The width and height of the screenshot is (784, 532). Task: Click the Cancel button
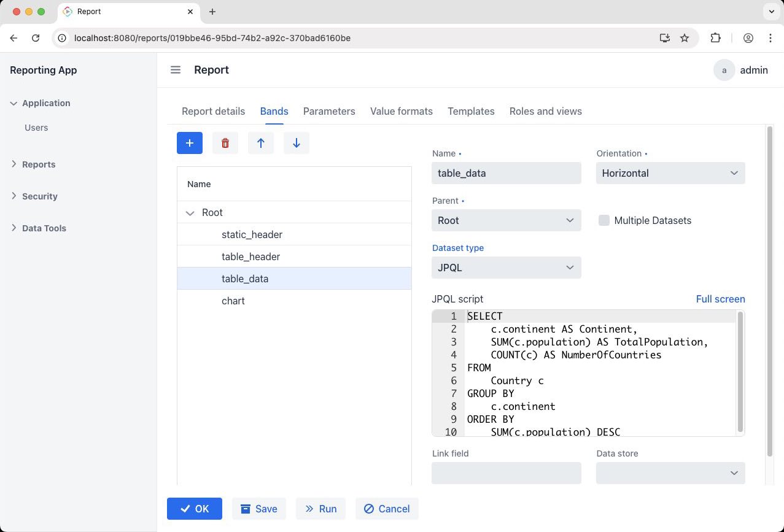387,509
